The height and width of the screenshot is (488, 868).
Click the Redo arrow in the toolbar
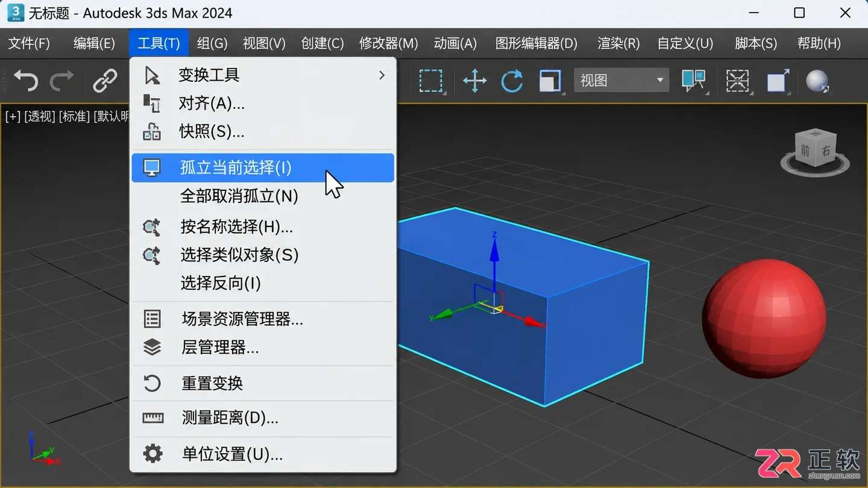point(62,80)
